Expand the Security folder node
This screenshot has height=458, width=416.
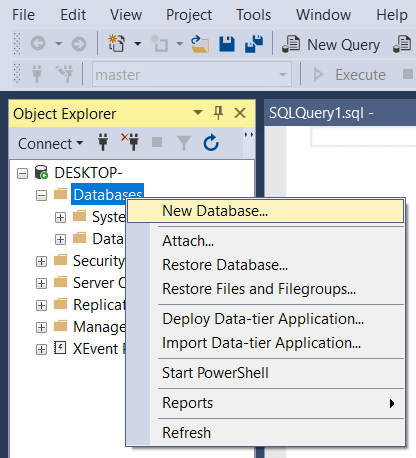click(x=41, y=262)
